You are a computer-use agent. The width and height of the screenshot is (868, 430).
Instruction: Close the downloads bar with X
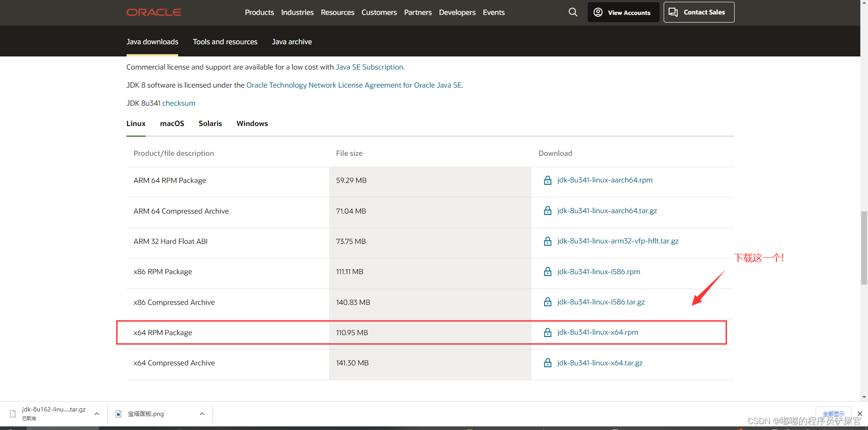click(860, 414)
